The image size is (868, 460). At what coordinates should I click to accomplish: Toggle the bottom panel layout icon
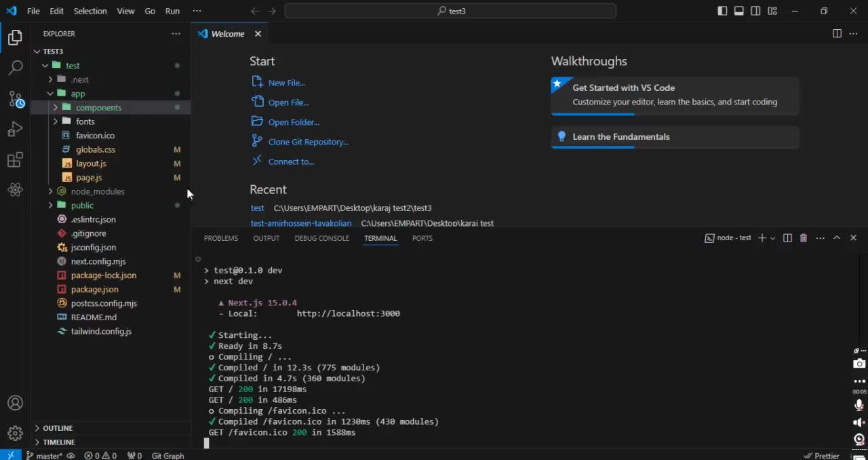pos(739,11)
